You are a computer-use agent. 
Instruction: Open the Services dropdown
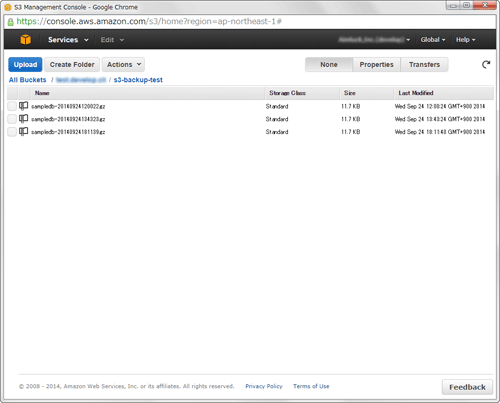(x=68, y=40)
